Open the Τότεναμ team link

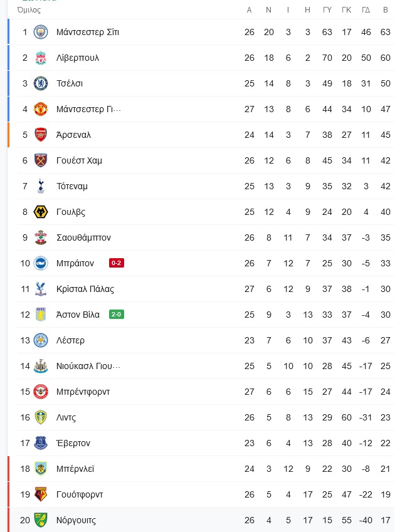(72, 186)
